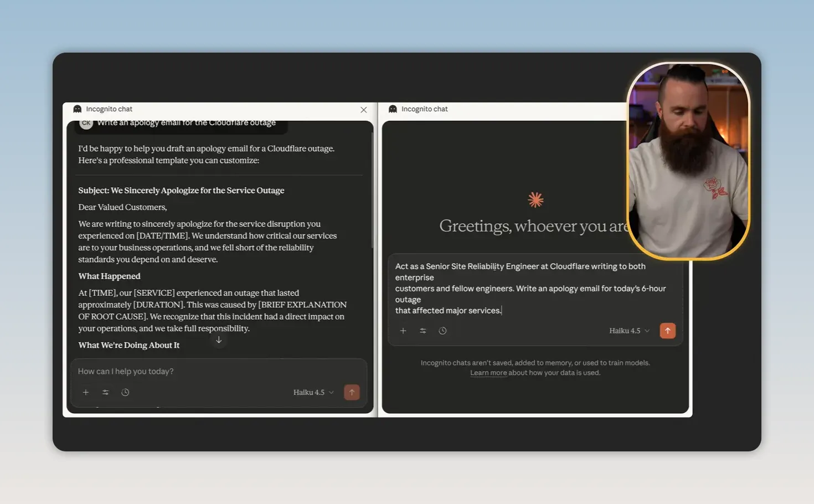Click the scroll-to-bottom arrow in left chat
The image size is (814, 504).
(x=219, y=340)
